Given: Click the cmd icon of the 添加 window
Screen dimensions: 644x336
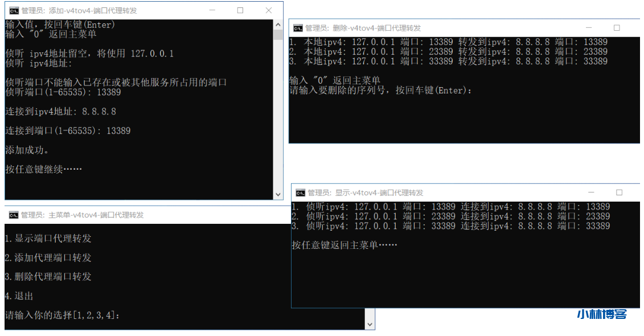Looking at the screenshot, I should (14, 10).
